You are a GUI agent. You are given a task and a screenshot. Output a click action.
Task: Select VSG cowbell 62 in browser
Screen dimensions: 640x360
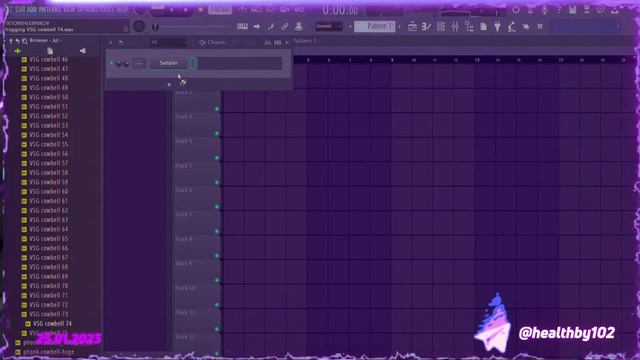click(x=49, y=211)
